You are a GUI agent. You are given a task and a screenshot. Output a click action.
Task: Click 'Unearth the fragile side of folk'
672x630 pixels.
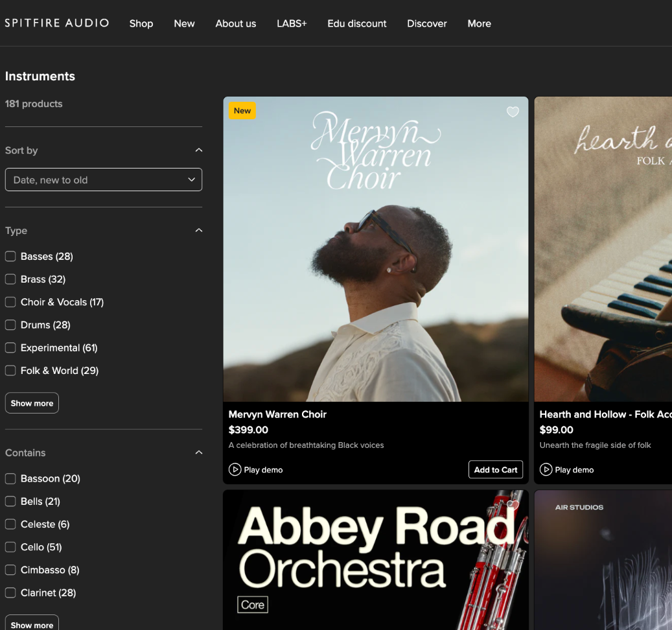coord(595,445)
